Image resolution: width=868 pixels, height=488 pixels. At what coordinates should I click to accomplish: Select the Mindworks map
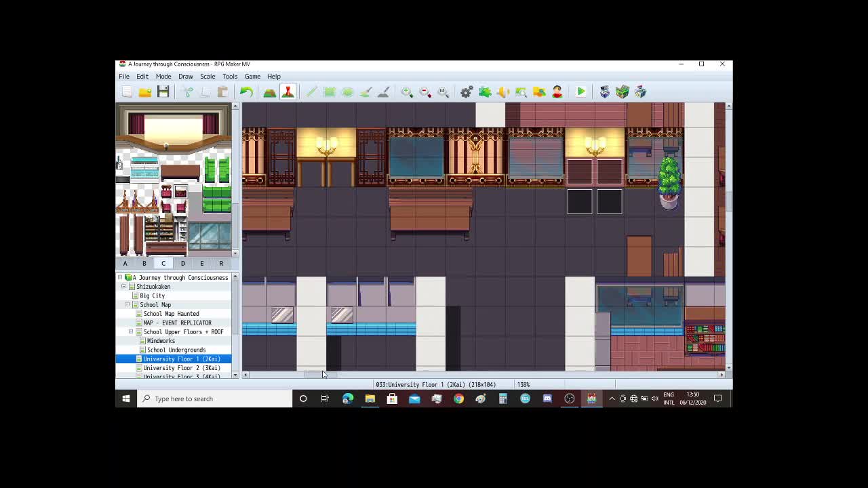coord(161,341)
